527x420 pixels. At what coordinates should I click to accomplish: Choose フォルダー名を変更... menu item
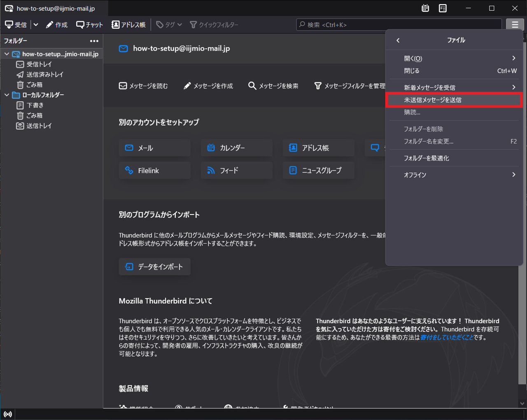coord(454,141)
